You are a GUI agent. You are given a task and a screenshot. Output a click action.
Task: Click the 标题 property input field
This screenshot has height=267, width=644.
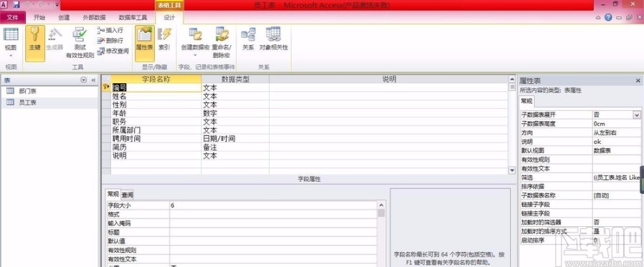tap(273, 232)
